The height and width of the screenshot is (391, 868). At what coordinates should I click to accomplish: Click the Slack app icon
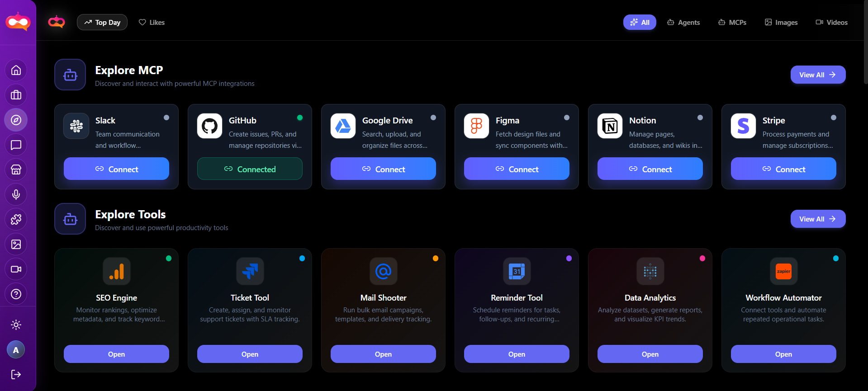[76, 126]
